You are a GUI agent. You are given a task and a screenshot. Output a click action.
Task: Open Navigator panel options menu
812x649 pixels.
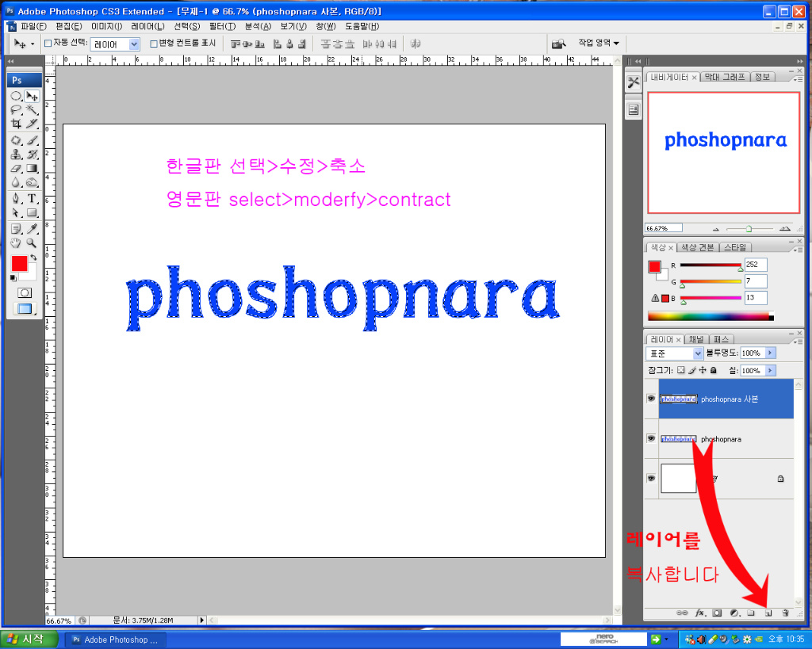pyautogui.click(x=798, y=79)
